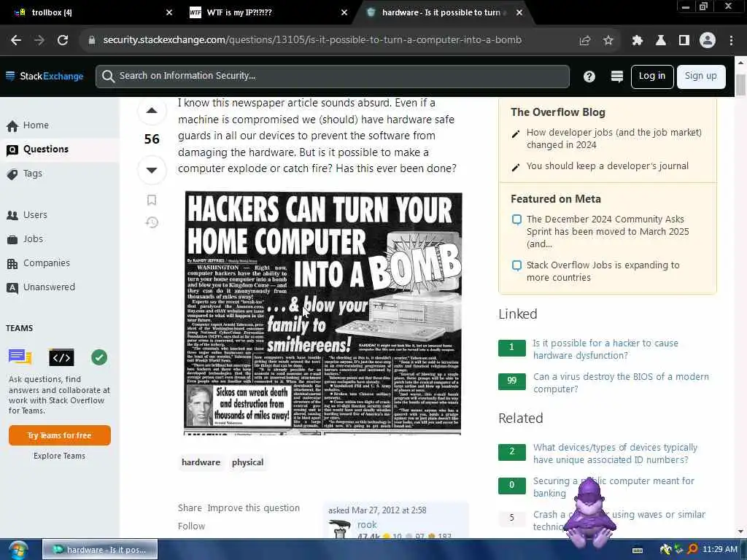Open related question on public computer banking
The width and height of the screenshot is (747, 560).
point(614,487)
